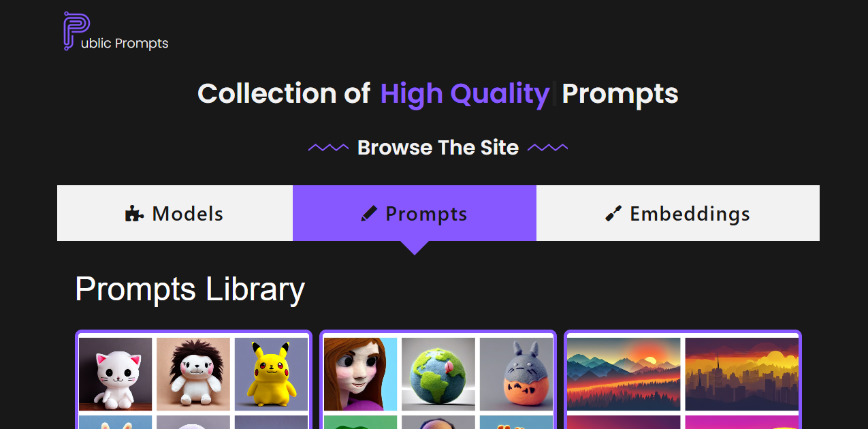Viewport: 868px width, 429px height.
Task: Click the puzzle piece icon beside Models
Action: pos(134,214)
